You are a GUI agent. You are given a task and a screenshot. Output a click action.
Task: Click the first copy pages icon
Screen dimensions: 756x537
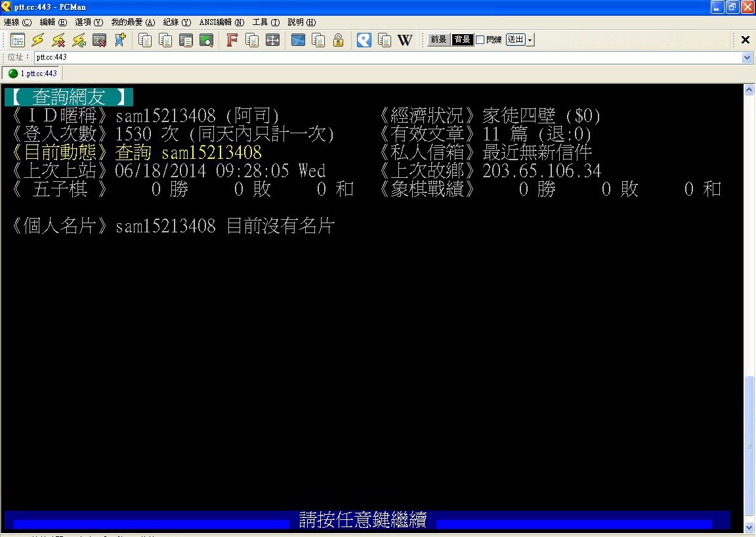click(145, 40)
